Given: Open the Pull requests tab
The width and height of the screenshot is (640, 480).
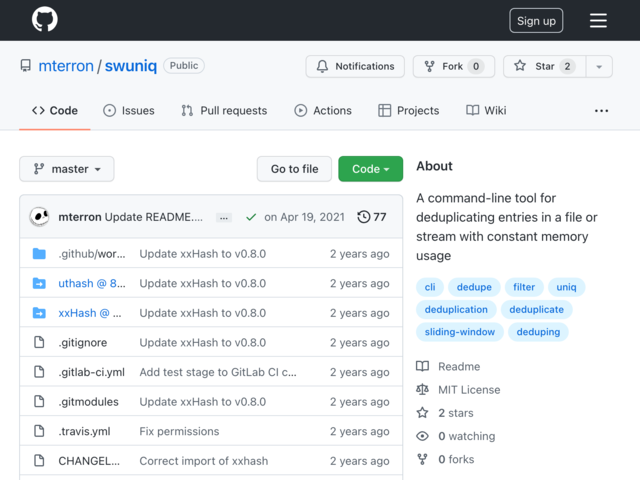Looking at the screenshot, I should (224, 111).
